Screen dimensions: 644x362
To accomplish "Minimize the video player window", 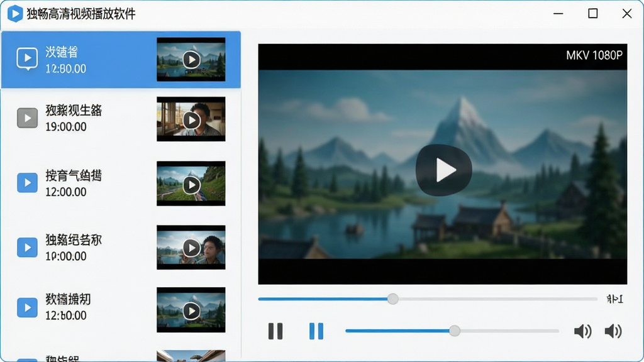I will pyautogui.click(x=558, y=14).
